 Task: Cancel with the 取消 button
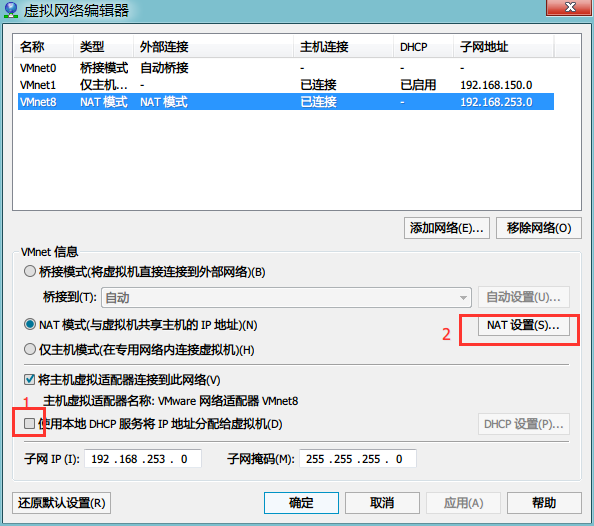(382, 503)
